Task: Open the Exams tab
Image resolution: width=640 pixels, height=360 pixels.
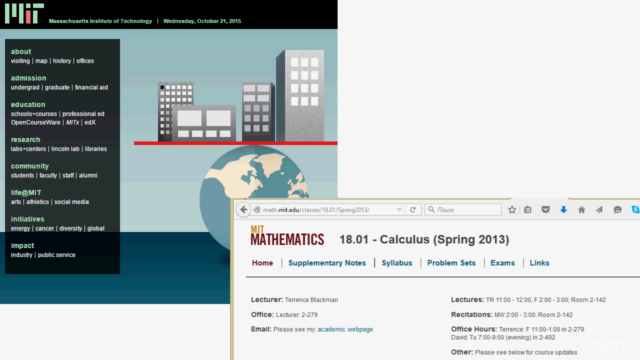Action: (502, 263)
